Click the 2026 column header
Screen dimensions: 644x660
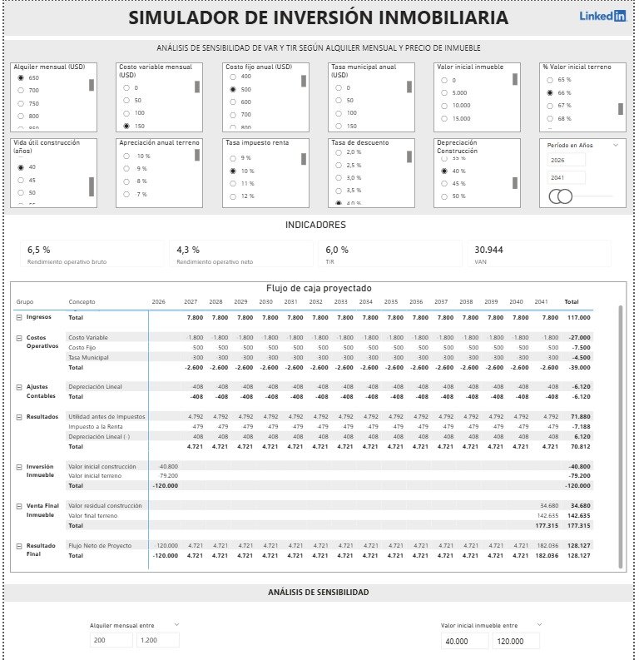158,302
